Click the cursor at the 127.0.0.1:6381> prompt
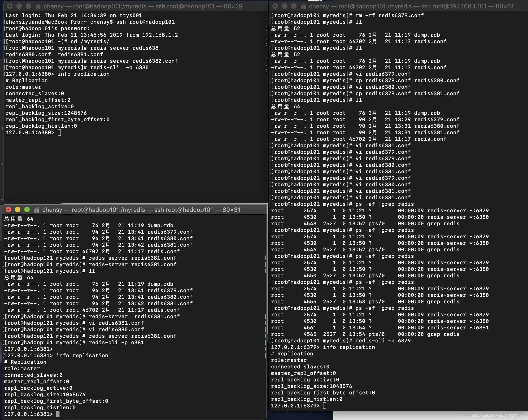 tap(58, 414)
